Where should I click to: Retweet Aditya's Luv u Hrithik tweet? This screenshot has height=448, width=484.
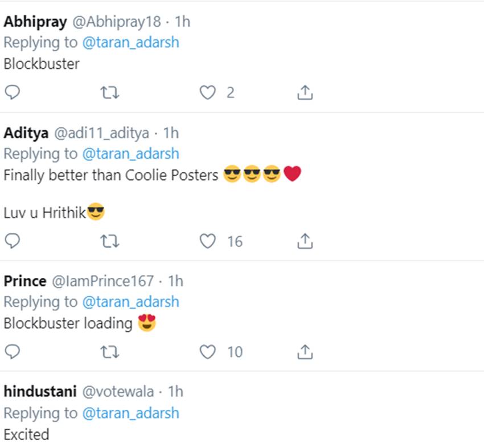(x=110, y=241)
